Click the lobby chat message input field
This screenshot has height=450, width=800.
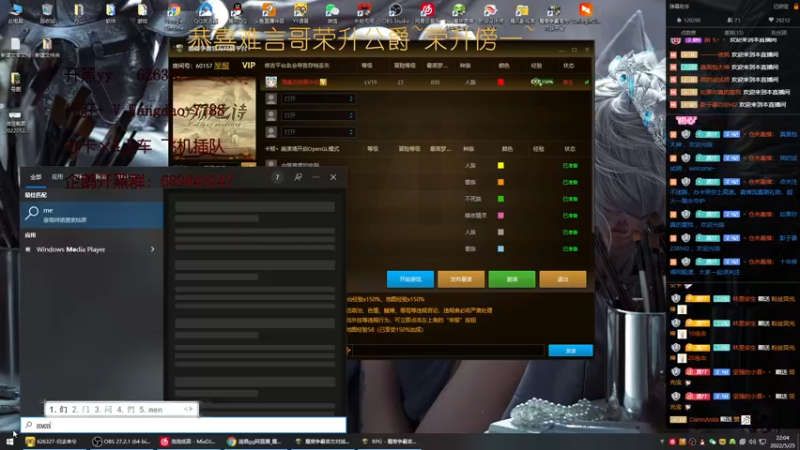pyautogui.click(x=447, y=351)
